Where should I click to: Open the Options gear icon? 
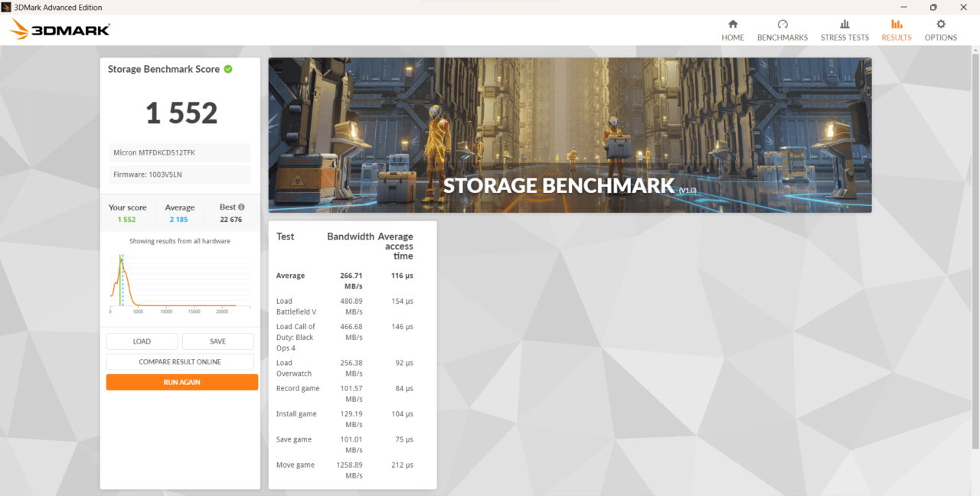point(941,24)
